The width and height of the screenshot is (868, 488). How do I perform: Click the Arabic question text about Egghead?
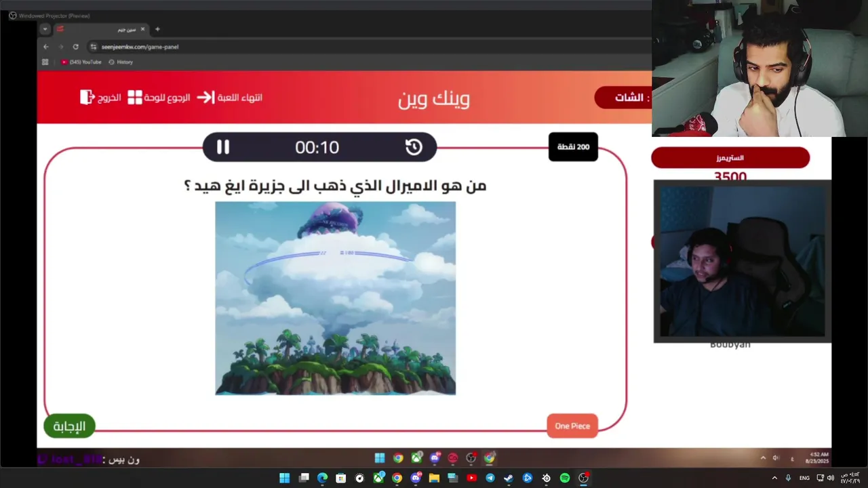pyautogui.click(x=336, y=185)
